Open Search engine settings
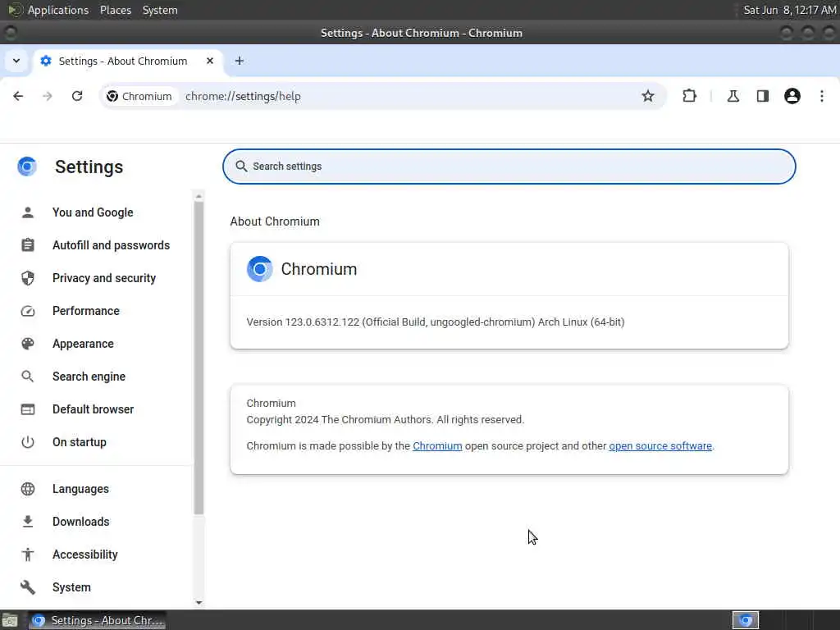The width and height of the screenshot is (840, 630). (89, 377)
